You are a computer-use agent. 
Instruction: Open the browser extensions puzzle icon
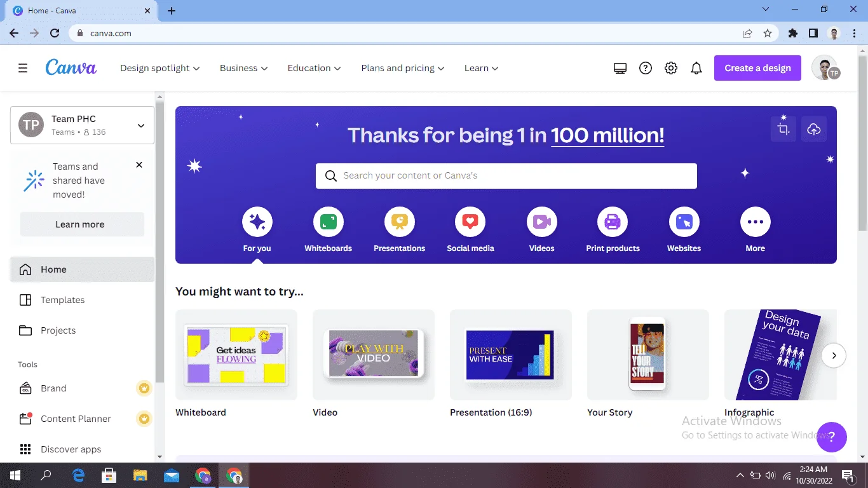[x=793, y=33]
